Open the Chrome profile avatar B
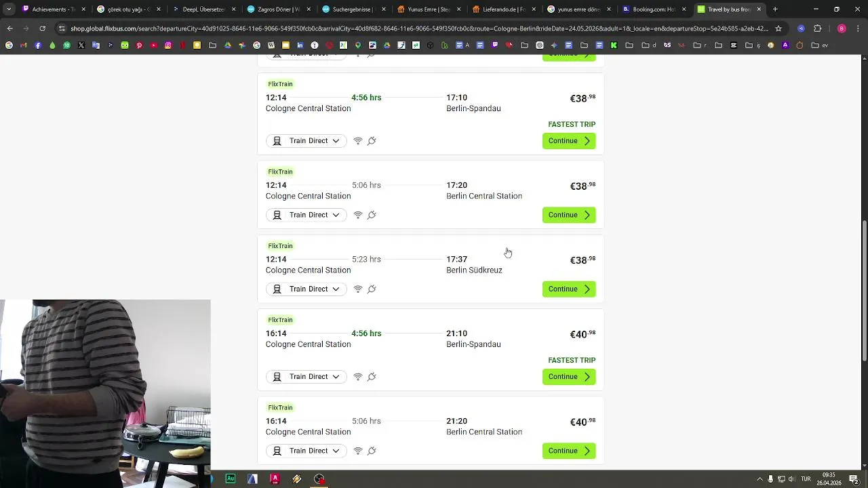The image size is (868, 488). 842,28
